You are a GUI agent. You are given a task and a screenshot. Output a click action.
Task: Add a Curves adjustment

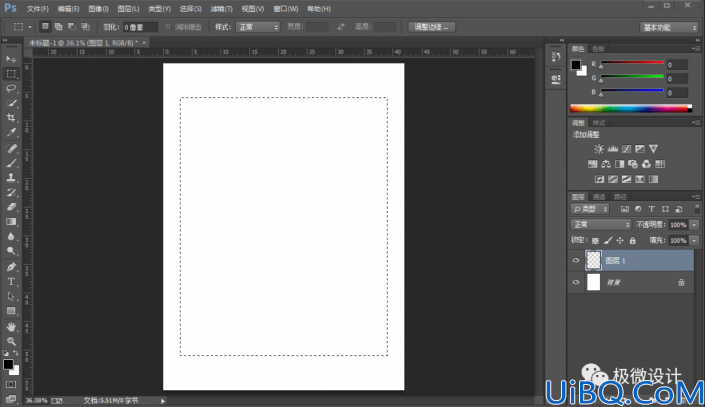[626, 149]
